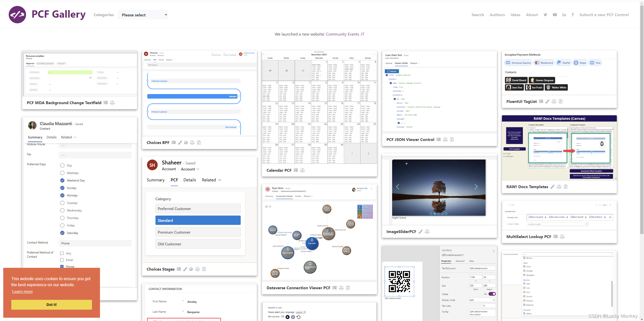Open the About menu item
The width and height of the screenshot is (644, 321).
point(532,15)
